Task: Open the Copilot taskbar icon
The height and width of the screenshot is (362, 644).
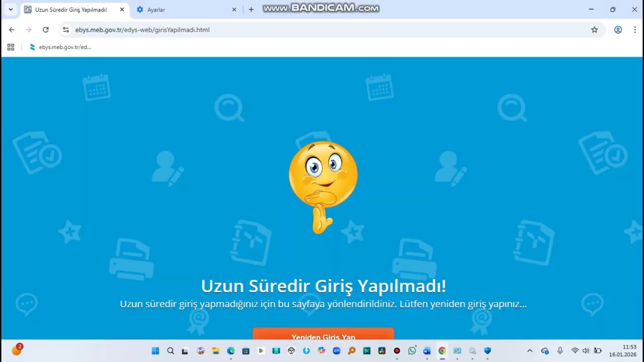Action: (x=321, y=351)
